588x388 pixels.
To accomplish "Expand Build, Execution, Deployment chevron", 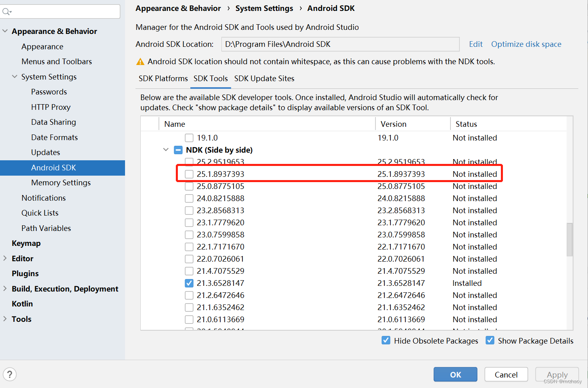I will tap(5, 289).
